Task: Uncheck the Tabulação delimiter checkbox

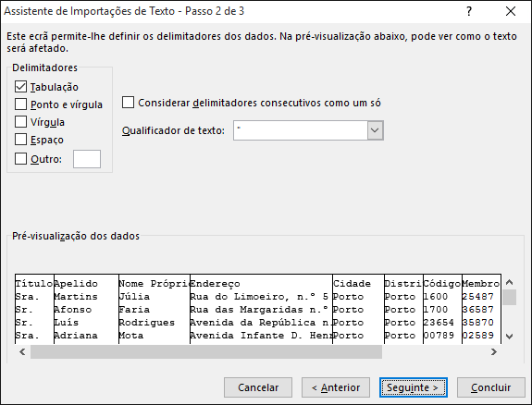Action: point(20,87)
